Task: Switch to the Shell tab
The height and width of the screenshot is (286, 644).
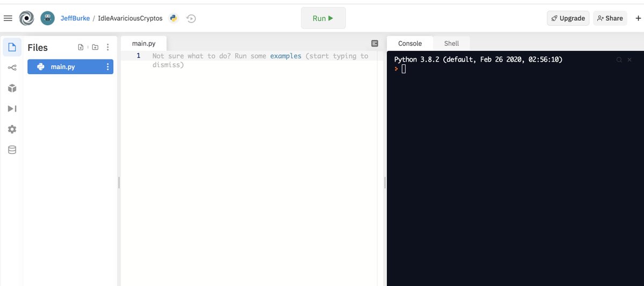Action: click(x=451, y=43)
